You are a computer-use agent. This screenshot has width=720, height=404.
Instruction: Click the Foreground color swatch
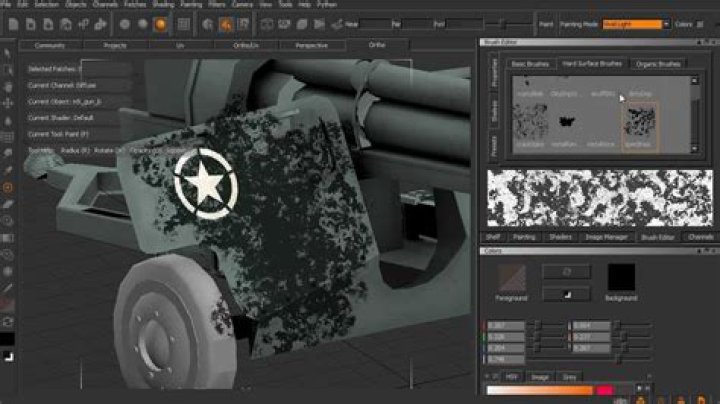(x=512, y=278)
